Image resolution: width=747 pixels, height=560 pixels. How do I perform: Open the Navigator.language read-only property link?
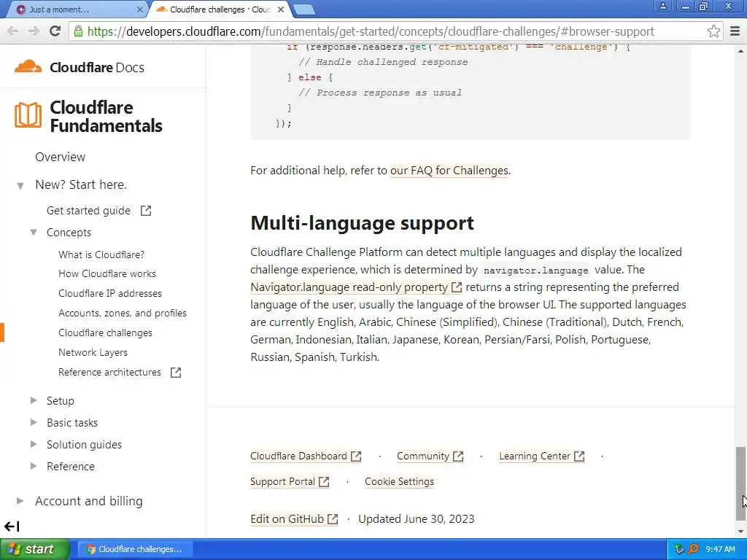click(x=349, y=287)
